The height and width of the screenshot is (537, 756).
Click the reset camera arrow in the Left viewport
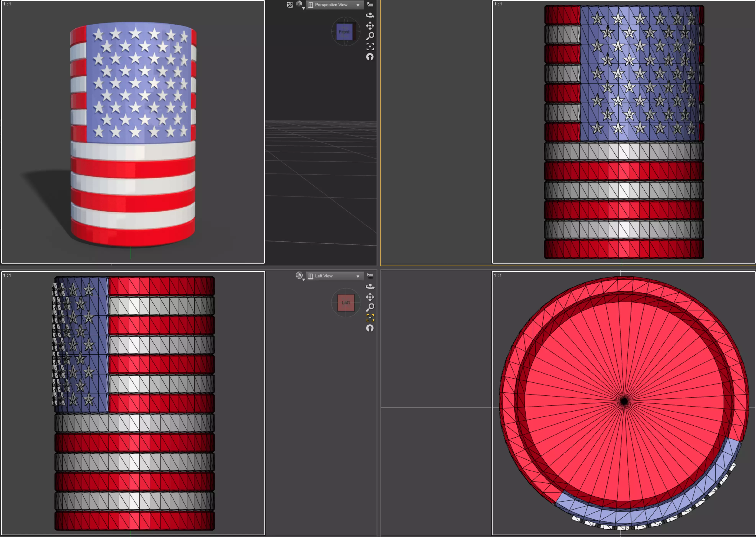(370, 328)
